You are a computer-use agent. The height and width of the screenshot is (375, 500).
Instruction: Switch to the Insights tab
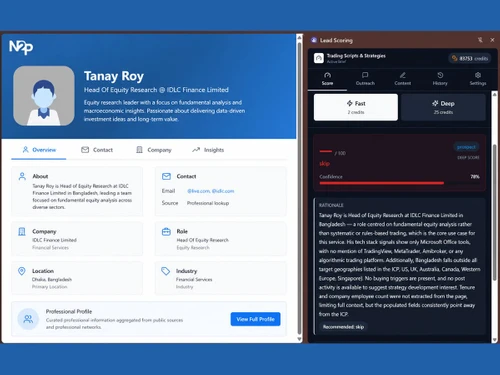[208, 150]
